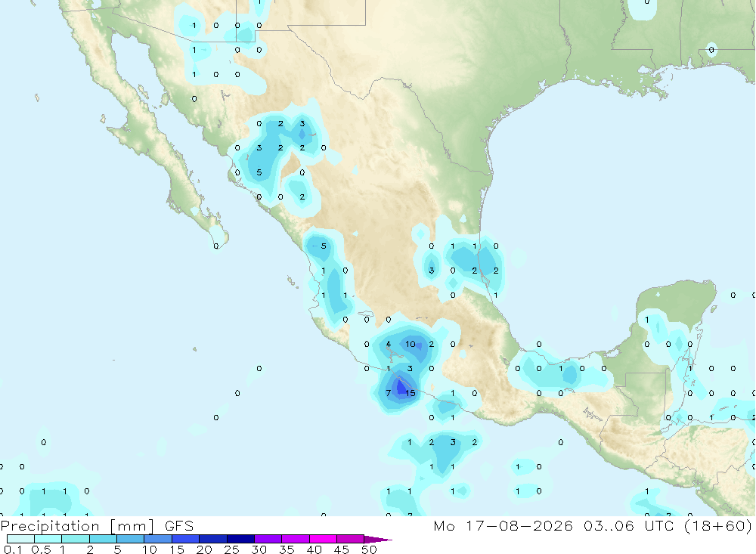Click the date '17-08-2026' in caption
The width and height of the screenshot is (756, 554).
pos(519,525)
